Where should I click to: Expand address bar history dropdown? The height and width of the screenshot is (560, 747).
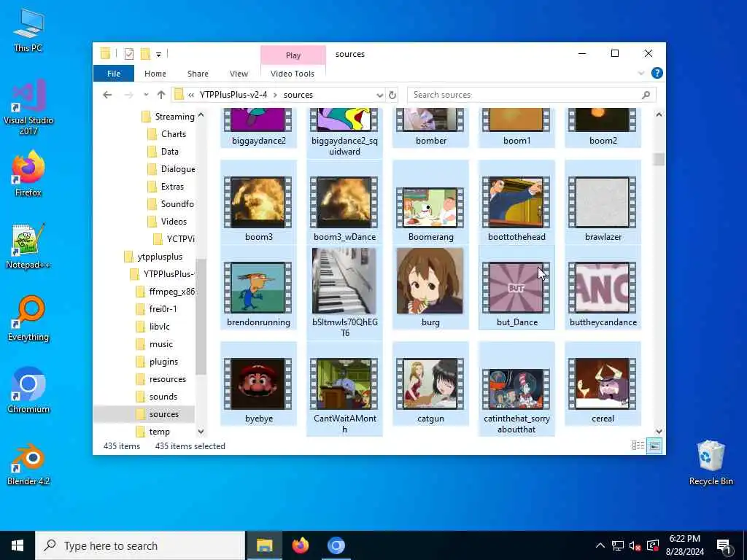point(379,95)
